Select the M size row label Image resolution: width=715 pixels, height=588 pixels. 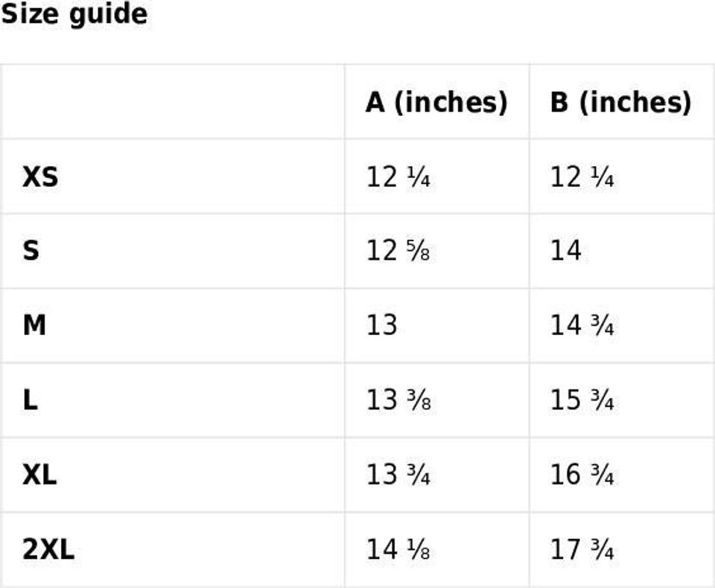34,326
